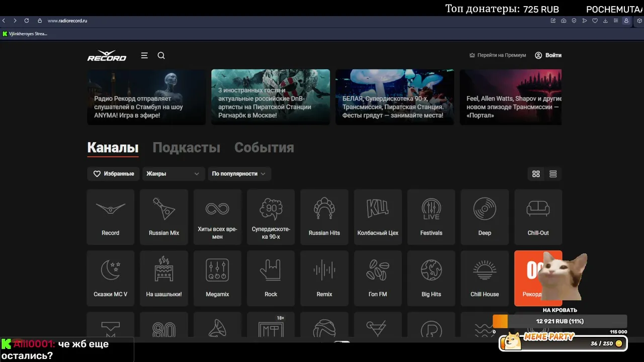Switch to the Подкасты tab
The height and width of the screenshot is (362, 644).
(x=186, y=147)
